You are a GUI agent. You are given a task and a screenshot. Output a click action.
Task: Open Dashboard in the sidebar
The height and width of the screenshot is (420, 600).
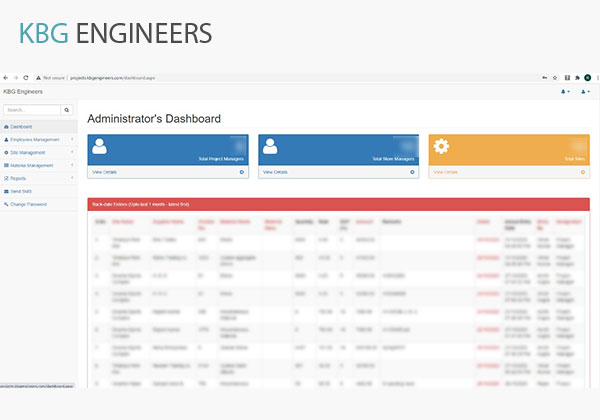39,127
